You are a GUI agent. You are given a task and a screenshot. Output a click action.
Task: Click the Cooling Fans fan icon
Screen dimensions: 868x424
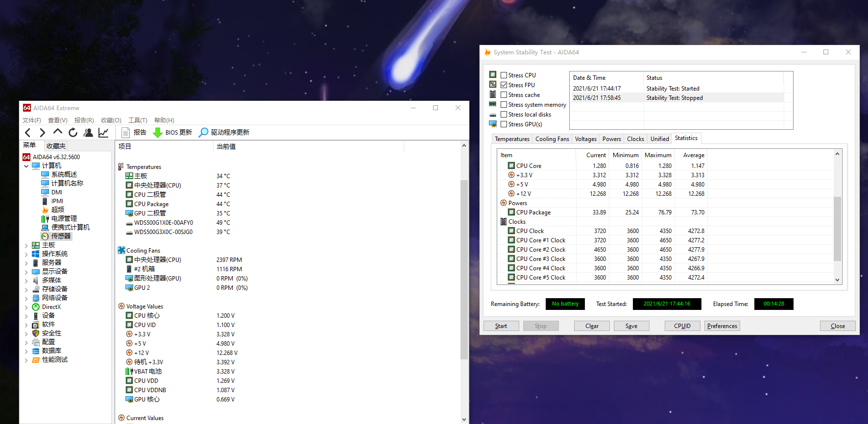click(121, 250)
